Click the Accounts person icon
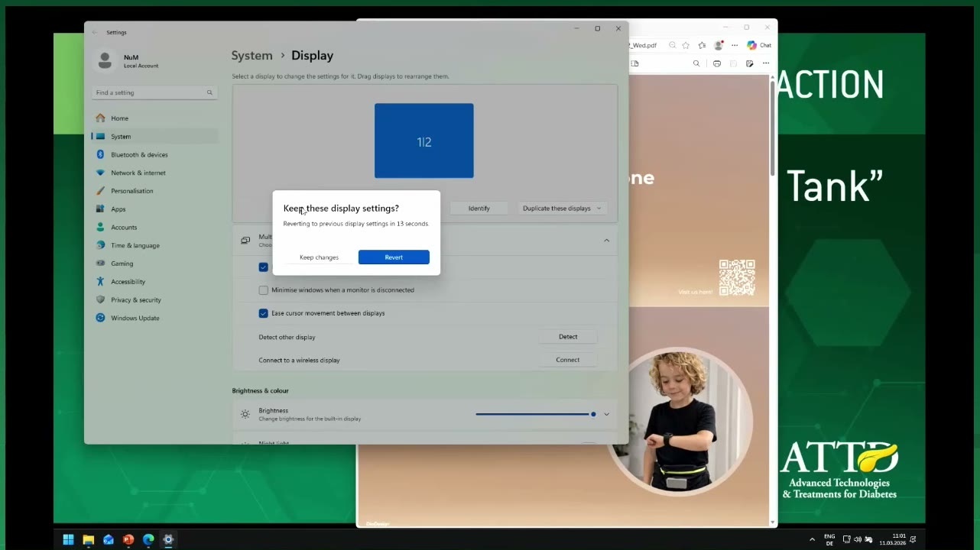Image resolution: width=980 pixels, height=550 pixels. tap(100, 228)
